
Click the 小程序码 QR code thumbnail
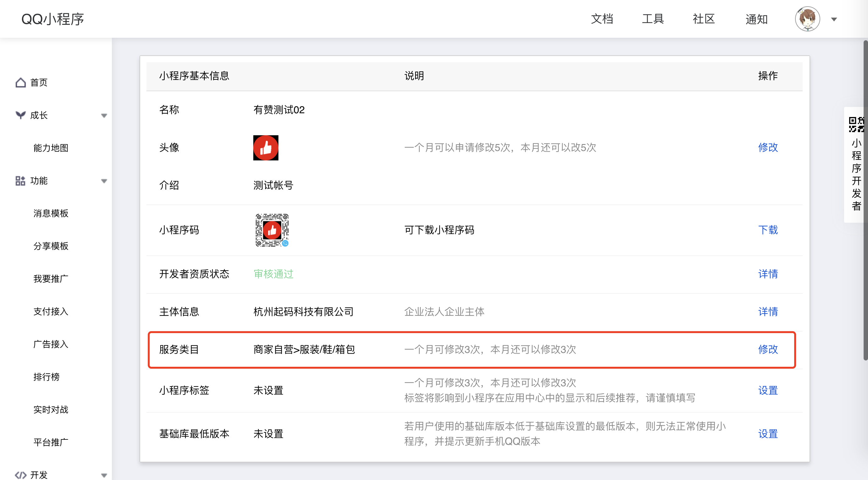(x=272, y=230)
